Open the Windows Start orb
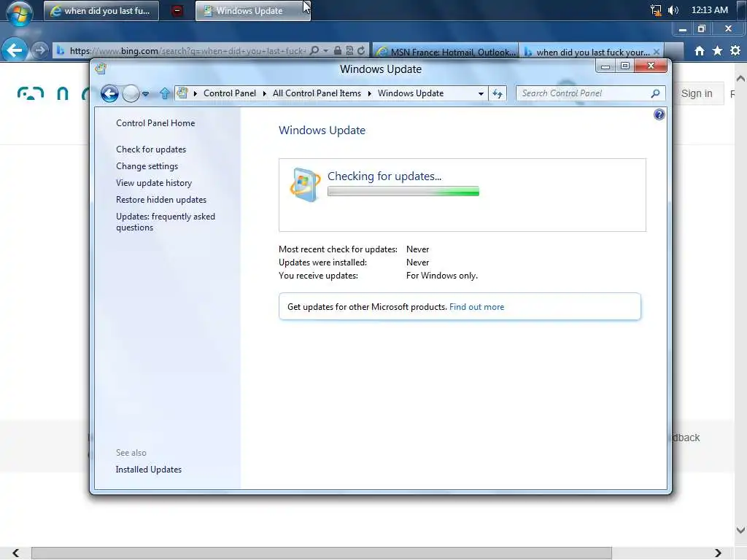This screenshot has height=560, width=747. (x=20, y=13)
